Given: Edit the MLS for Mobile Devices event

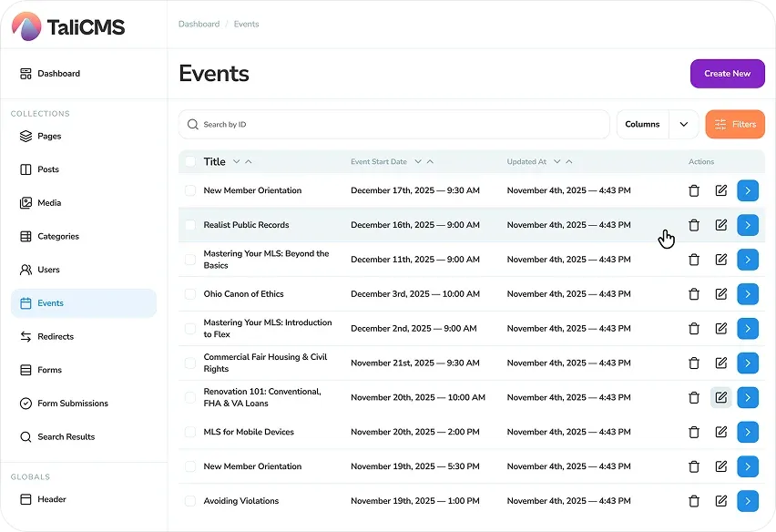Looking at the screenshot, I should pyautogui.click(x=721, y=432).
